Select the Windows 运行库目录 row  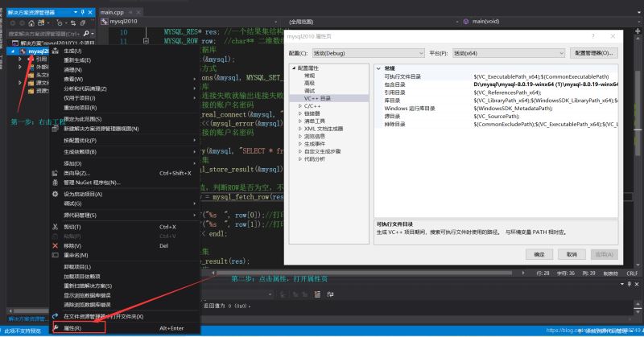(x=496, y=109)
